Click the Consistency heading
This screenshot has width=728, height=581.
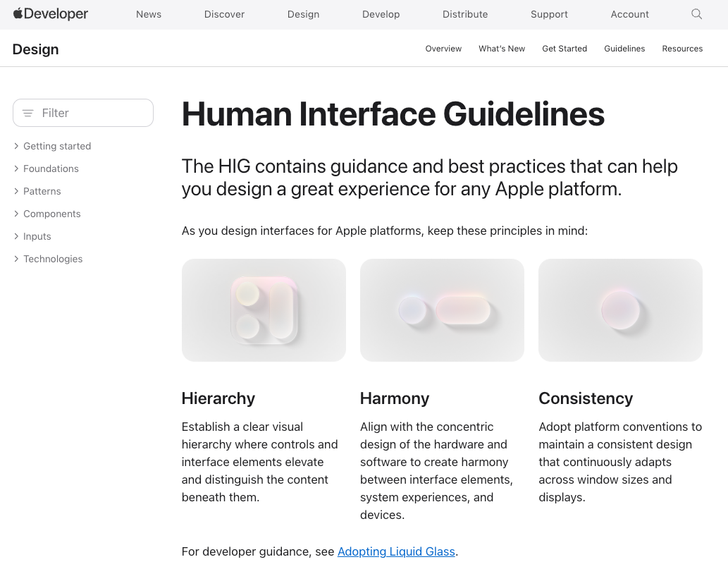click(586, 398)
